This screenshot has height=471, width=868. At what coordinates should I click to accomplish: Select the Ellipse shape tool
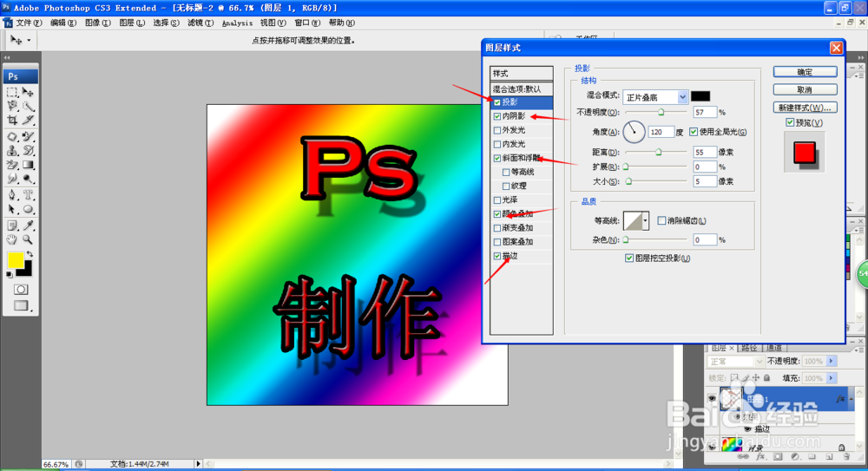point(28,209)
